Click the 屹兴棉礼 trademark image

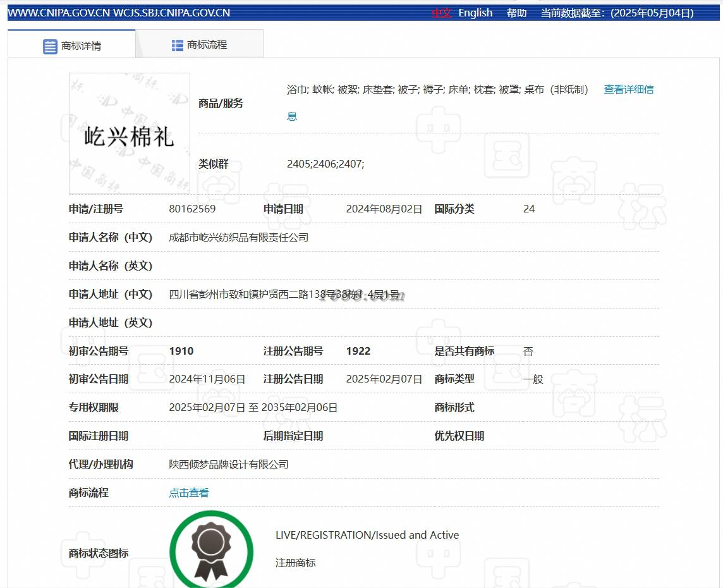point(129,133)
